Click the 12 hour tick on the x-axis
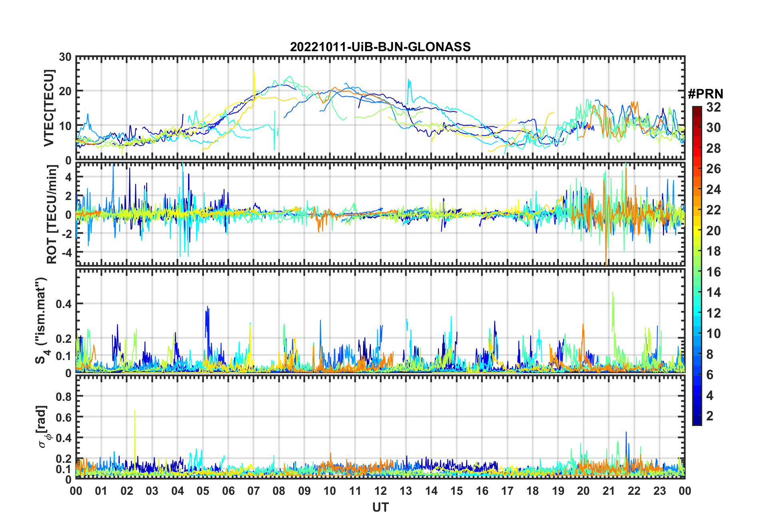Image resolution: width=761 pixels, height=532 pixels. pos(380,491)
